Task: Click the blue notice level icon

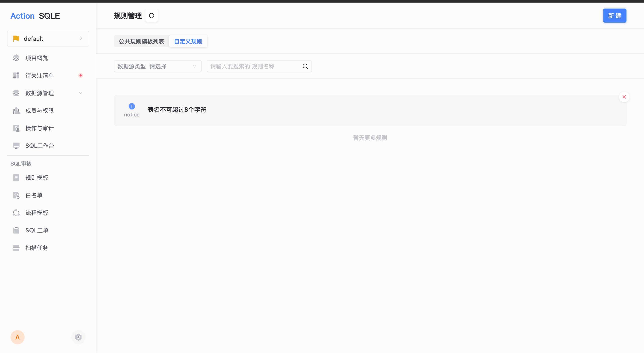Action: 132,106
